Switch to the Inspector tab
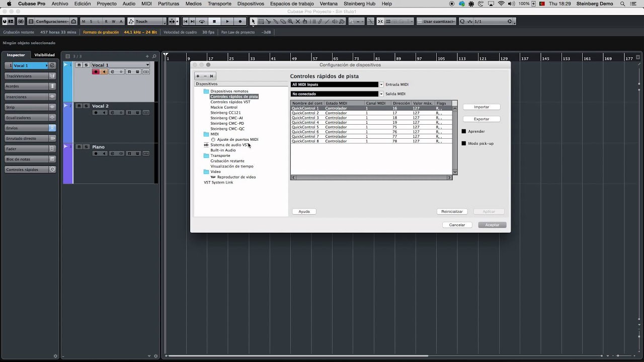This screenshot has height=362, width=644. pyautogui.click(x=16, y=55)
